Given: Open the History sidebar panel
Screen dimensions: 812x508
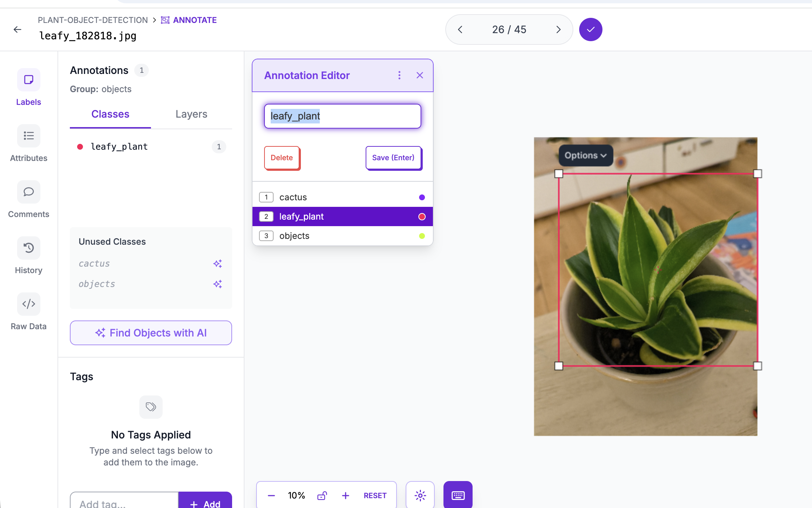Looking at the screenshot, I should coord(28,248).
